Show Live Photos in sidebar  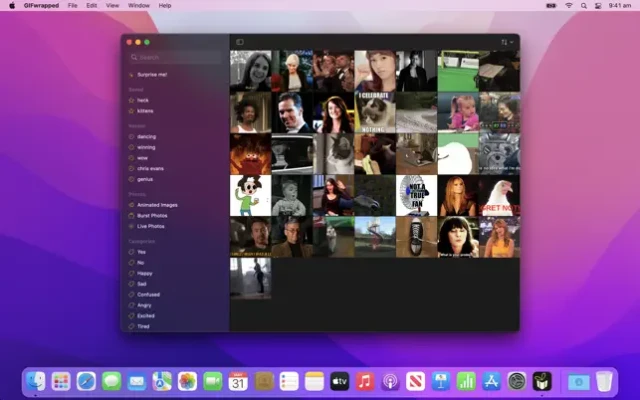[150, 226]
